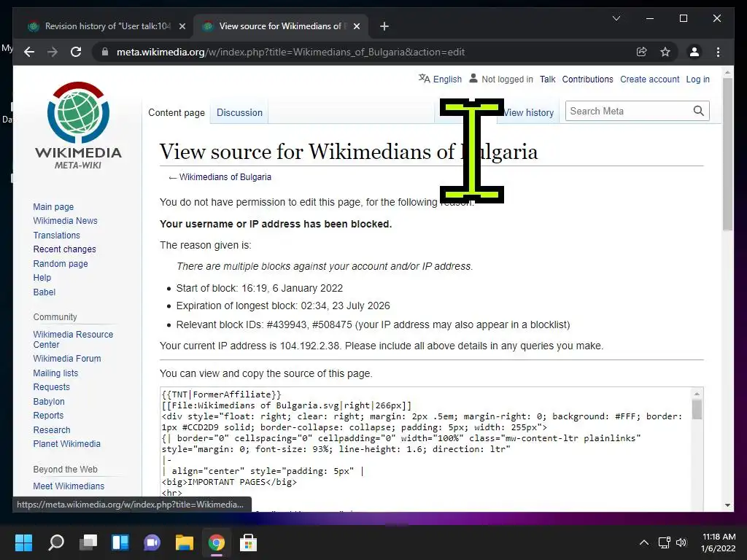
Task: Switch to Discussion tab
Action: pyautogui.click(x=239, y=112)
